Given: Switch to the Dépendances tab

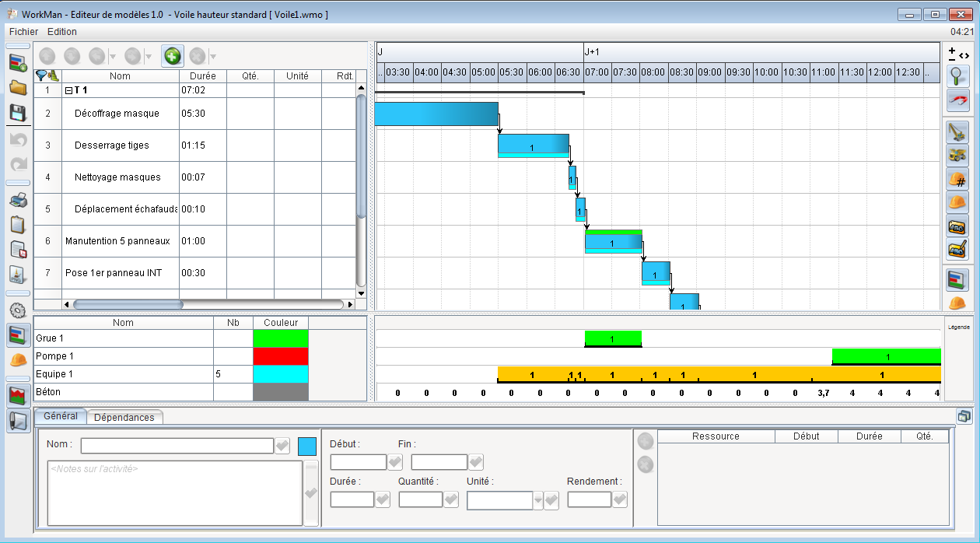Looking at the screenshot, I should tap(125, 417).
